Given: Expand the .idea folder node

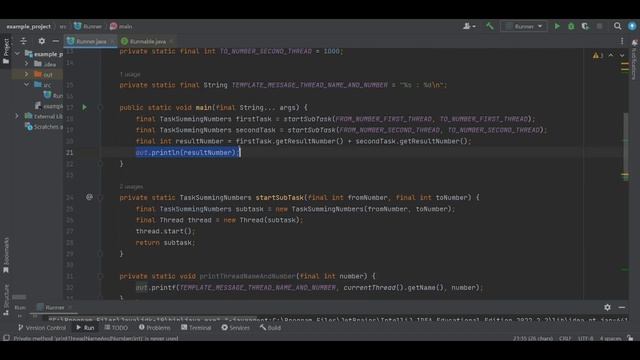Looking at the screenshot, I should click(x=27, y=64).
